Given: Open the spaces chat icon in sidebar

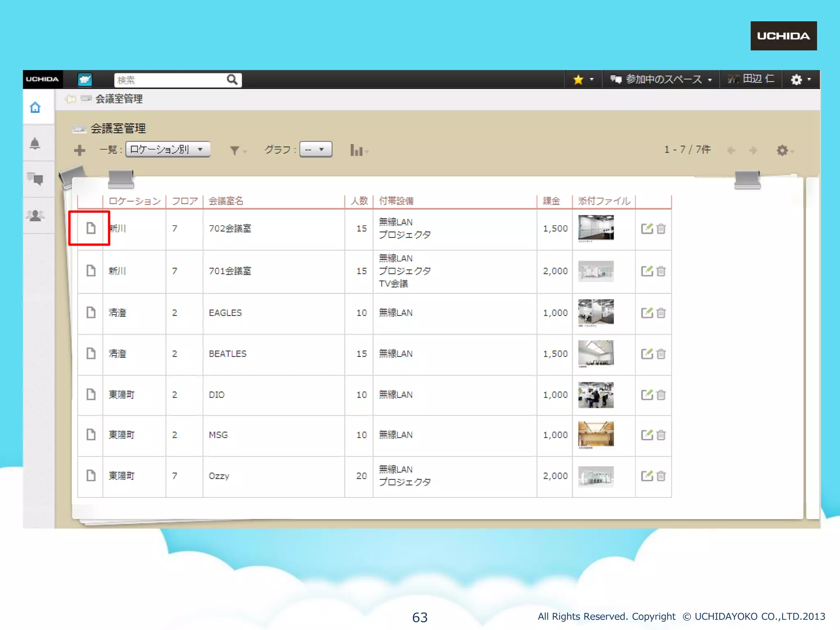Looking at the screenshot, I should 35,179.
